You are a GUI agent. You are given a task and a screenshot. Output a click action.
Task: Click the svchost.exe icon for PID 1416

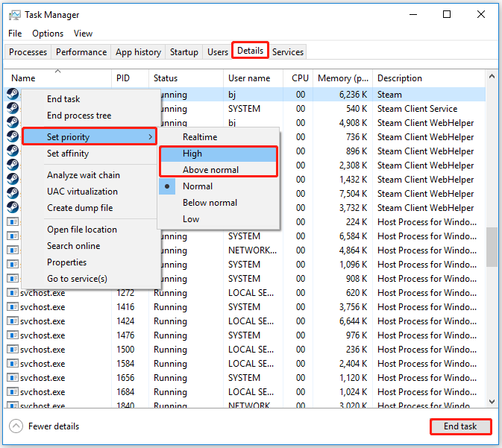click(13, 307)
